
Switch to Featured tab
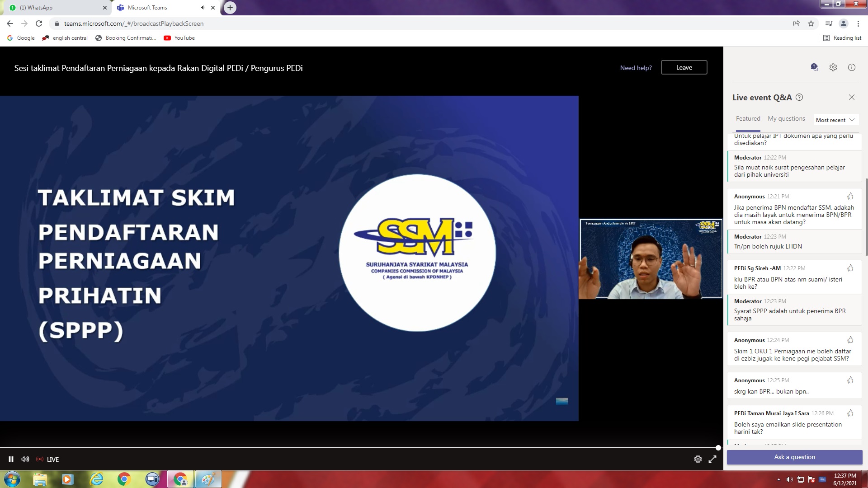(748, 118)
